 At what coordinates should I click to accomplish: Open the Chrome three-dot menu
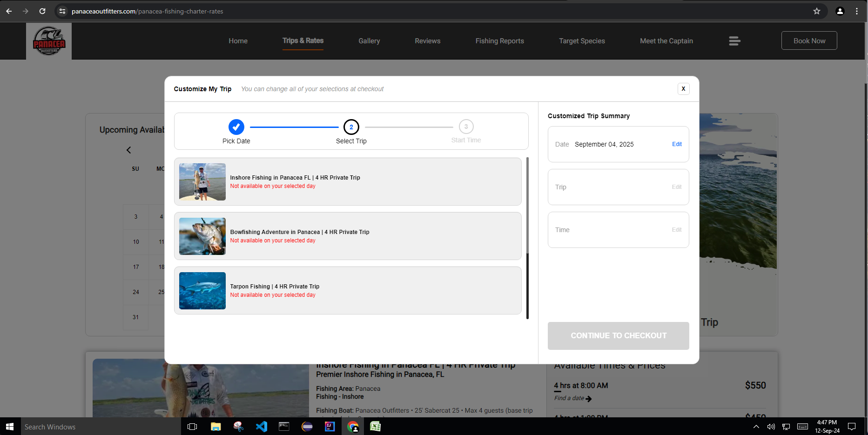pyautogui.click(x=856, y=11)
